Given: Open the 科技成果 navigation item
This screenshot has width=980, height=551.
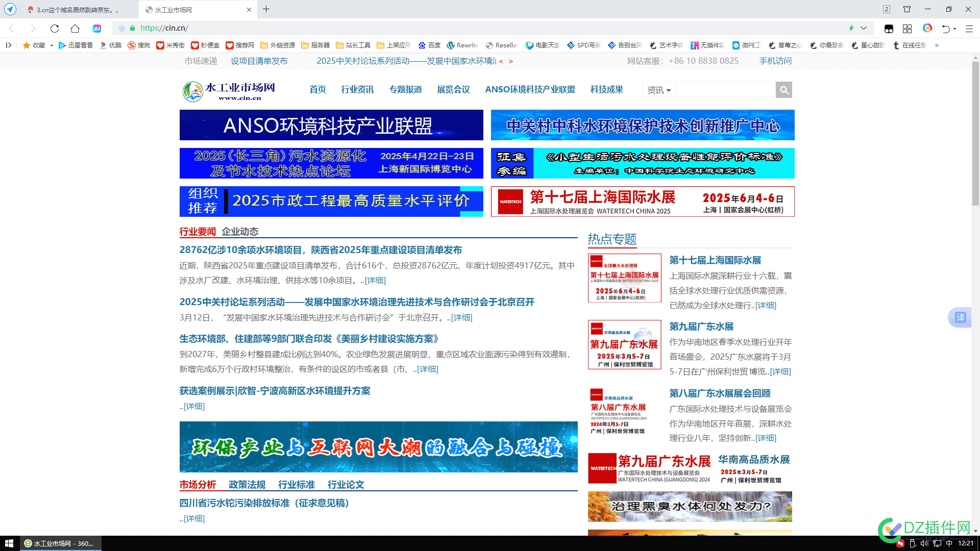Looking at the screenshot, I should [606, 89].
